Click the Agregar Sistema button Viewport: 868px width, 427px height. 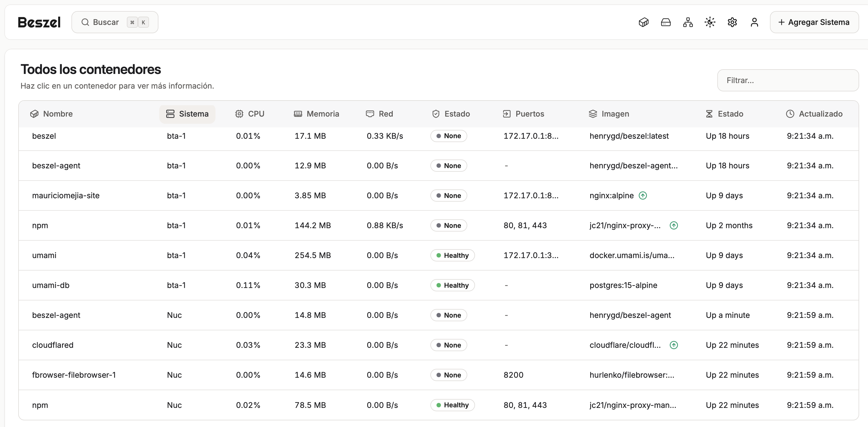pyautogui.click(x=814, y=22)
